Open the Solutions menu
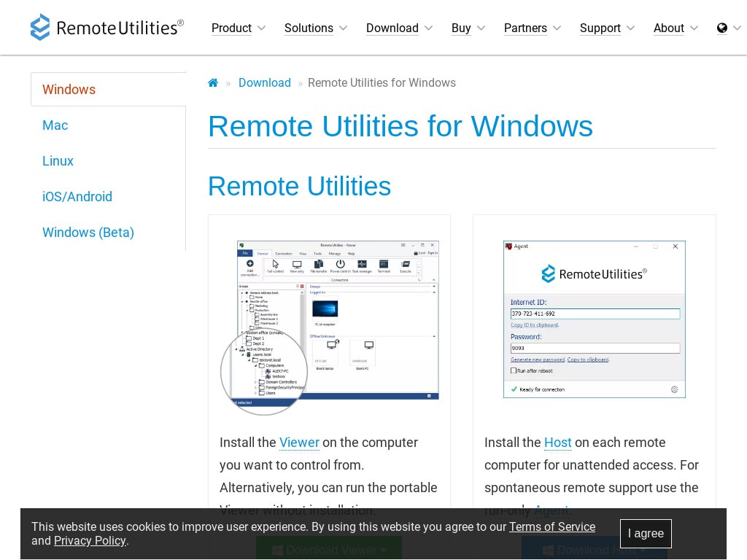This screenshot has height=560, width=747. [x=309, y=28]
